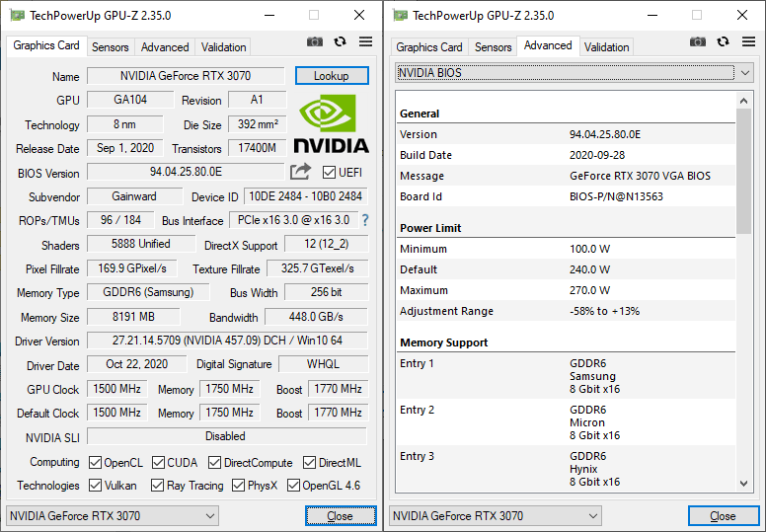The image size is (766, 532).
Task: Close the right GPU-Z window with X
Action: click(742, 16)
